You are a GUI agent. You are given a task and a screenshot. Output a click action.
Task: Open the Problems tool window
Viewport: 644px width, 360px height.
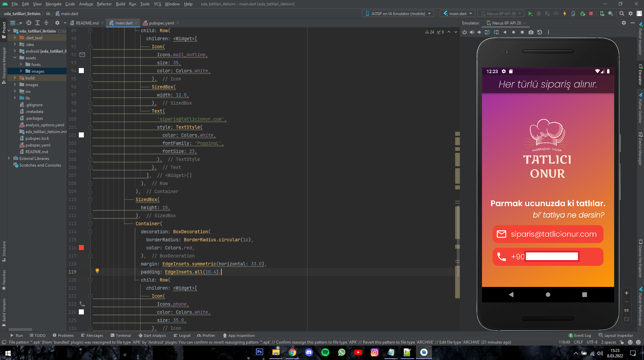[63, 336]
